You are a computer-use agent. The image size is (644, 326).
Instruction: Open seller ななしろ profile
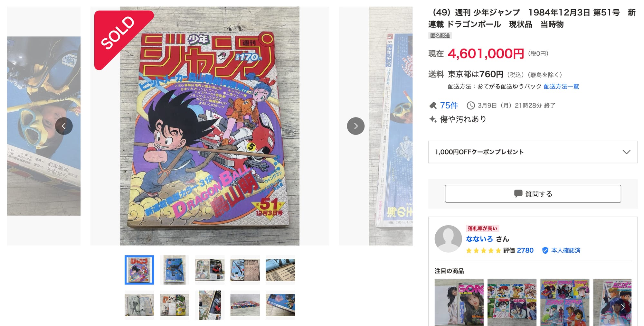[479, 239]
